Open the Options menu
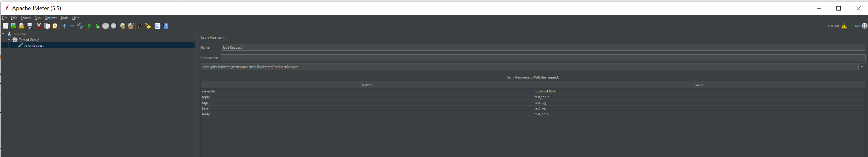 (x=51, y=18)
